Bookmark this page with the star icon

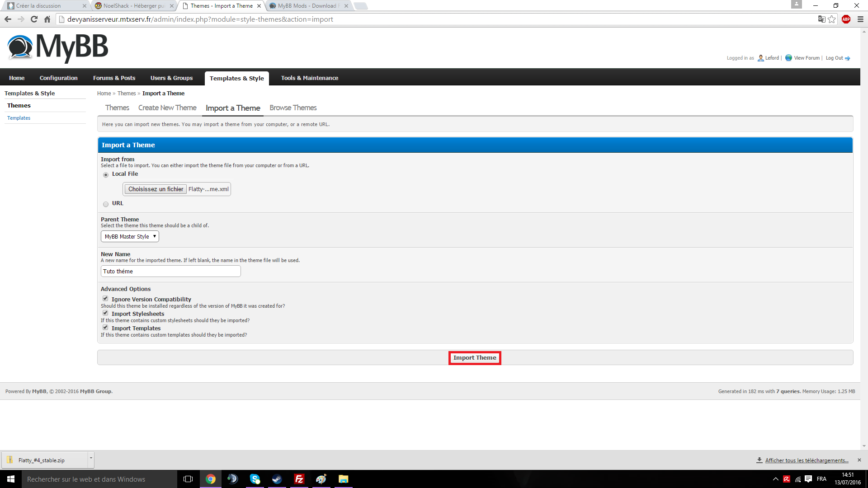tap(832, 19)
